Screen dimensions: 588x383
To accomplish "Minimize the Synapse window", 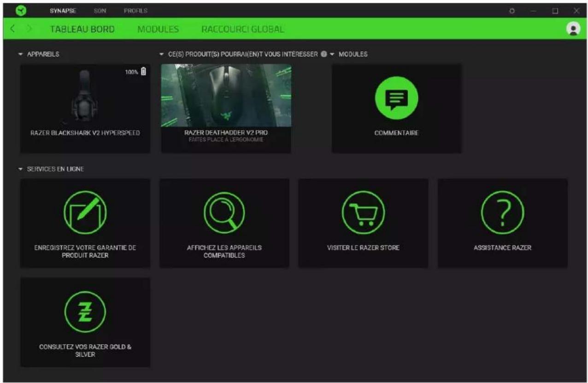I will click(x=534, y=11).
